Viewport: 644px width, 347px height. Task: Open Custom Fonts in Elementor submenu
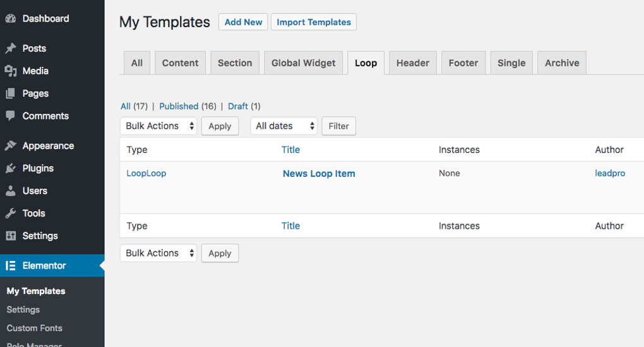(x=35, y=328)
